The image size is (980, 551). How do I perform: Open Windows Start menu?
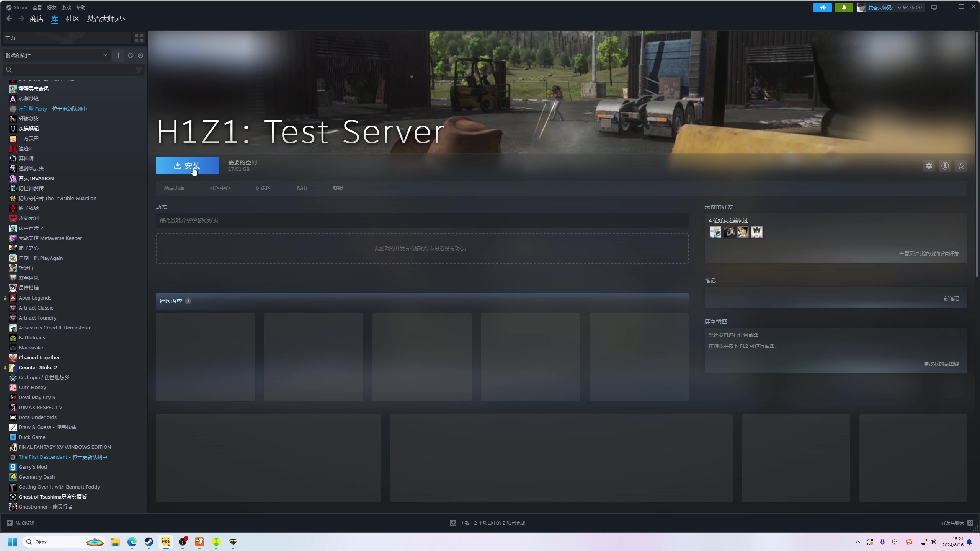pos(13,542)
